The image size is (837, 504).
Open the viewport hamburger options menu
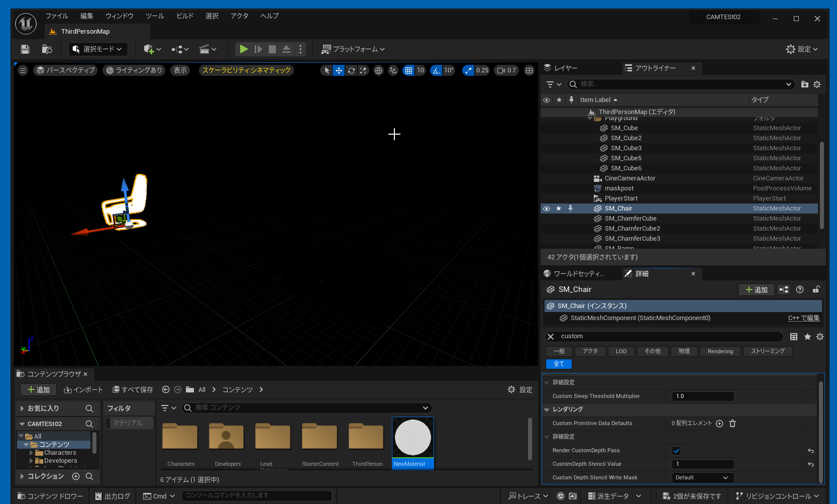(23, 70)
